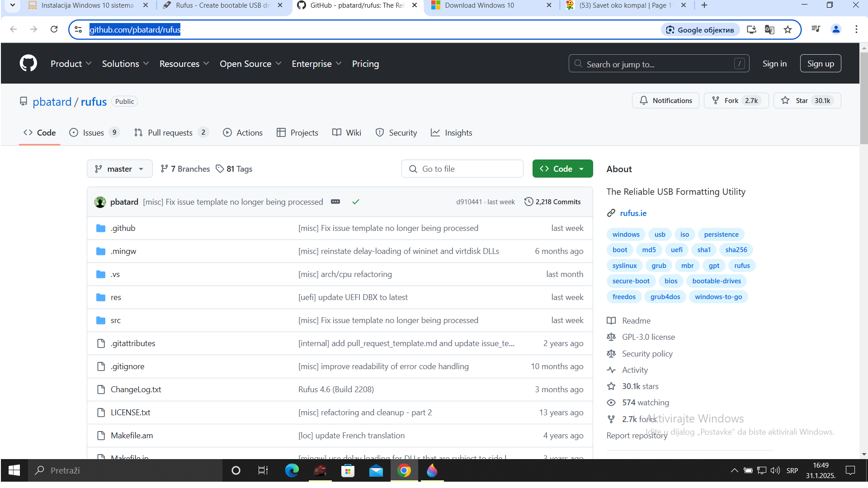Expand commit message ellipsis icon

[x=335, y=202]
